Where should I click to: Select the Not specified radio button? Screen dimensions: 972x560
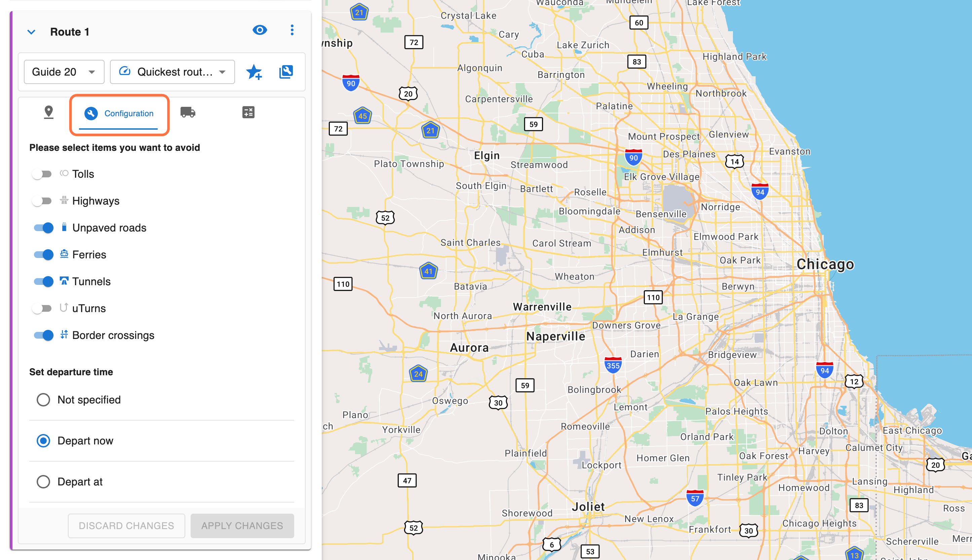(43, 400)
